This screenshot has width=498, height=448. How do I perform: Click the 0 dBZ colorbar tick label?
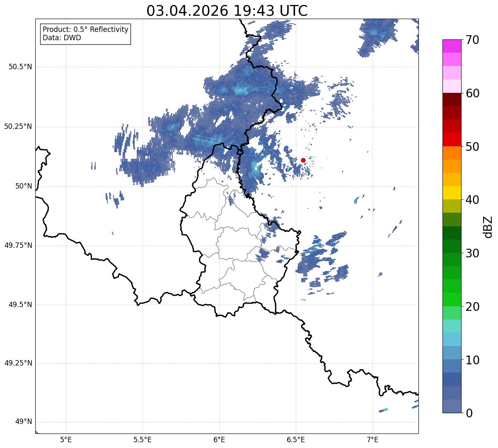[x=468, y=413]
